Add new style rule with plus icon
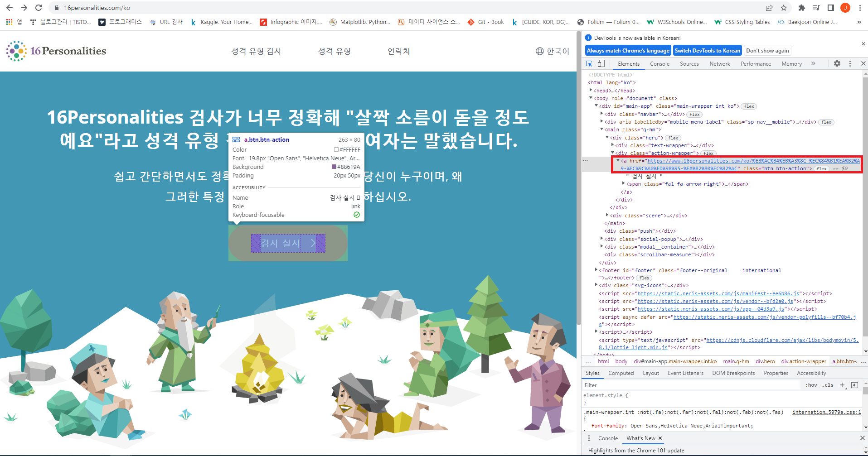 [x=842, y=385]
